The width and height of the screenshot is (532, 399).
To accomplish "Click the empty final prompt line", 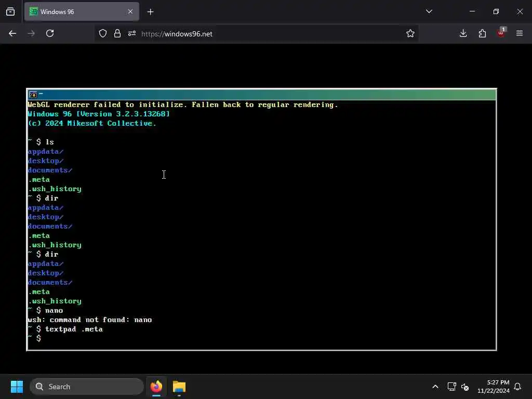I will point(34,339).
